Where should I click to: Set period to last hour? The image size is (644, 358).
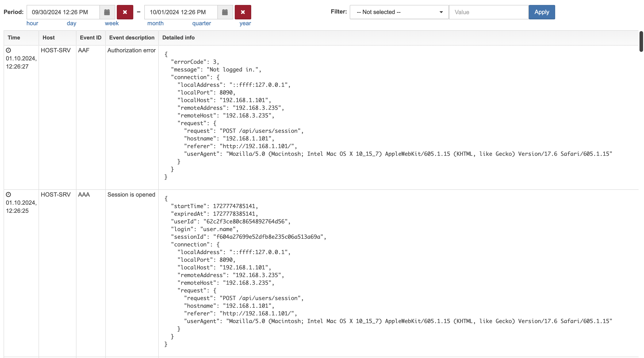click(x=32, y=23)
